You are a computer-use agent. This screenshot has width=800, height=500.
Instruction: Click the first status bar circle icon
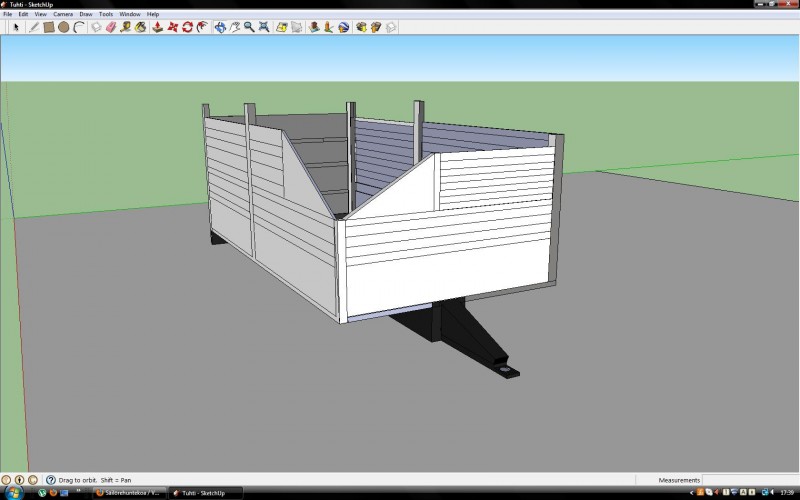coord(6,480)
